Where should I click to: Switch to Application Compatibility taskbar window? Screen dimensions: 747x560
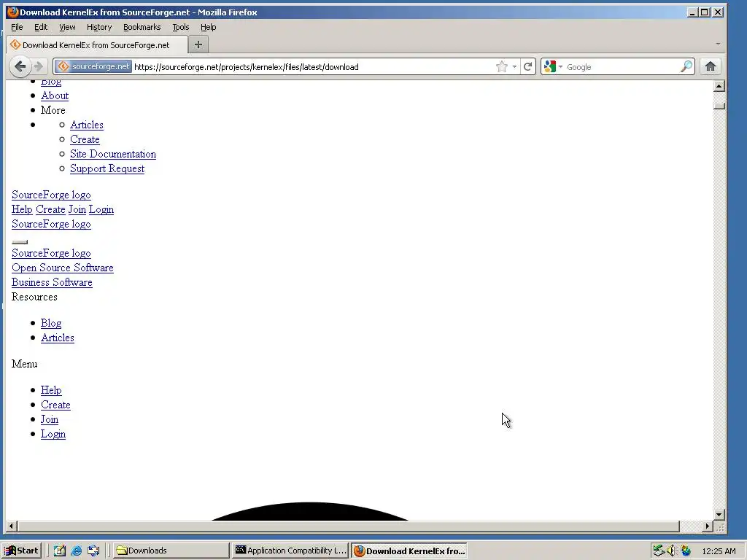click(290, 551)
